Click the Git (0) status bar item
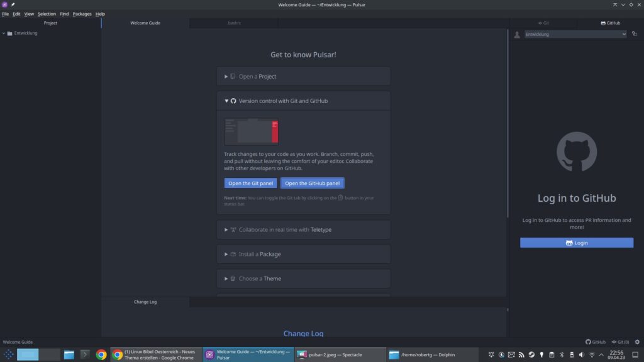This screenshot has width=644, height=362. click(620, 342)
